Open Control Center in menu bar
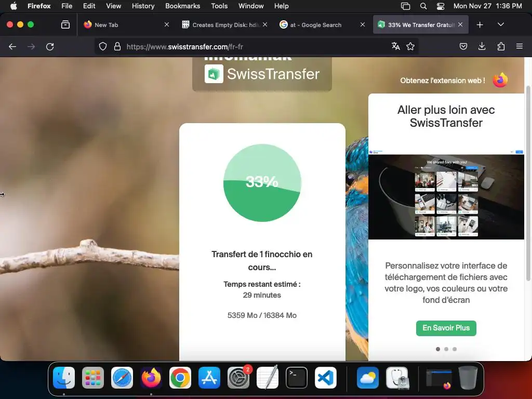Screen dimensions: 532x399 [x=441, y=6]
